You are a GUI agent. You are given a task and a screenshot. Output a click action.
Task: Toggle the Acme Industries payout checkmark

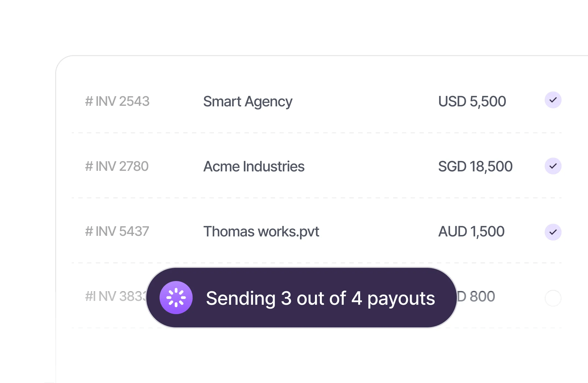click(553, 166)
